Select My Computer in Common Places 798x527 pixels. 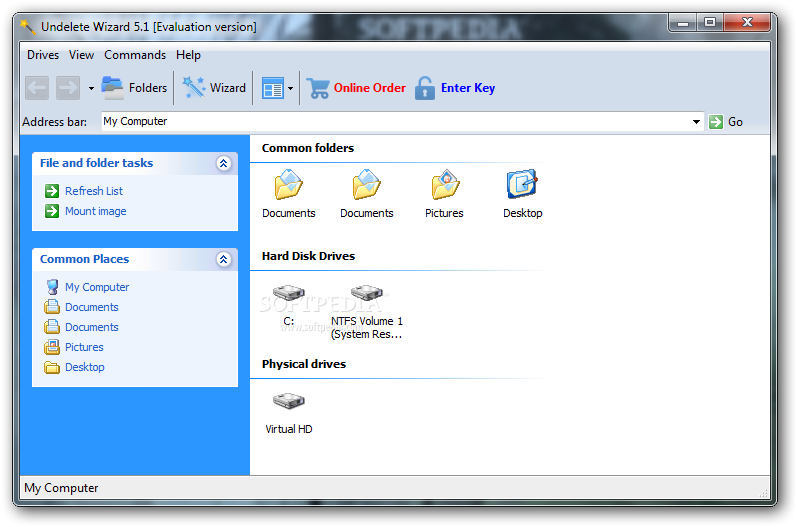tap(97, 287)
